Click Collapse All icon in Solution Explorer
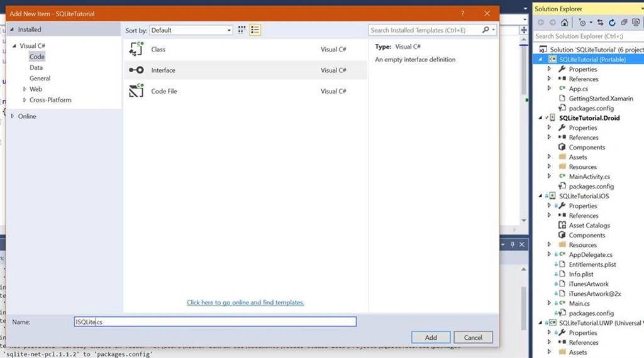The width and height of the screenshot is (644, 358). point(624,23)
